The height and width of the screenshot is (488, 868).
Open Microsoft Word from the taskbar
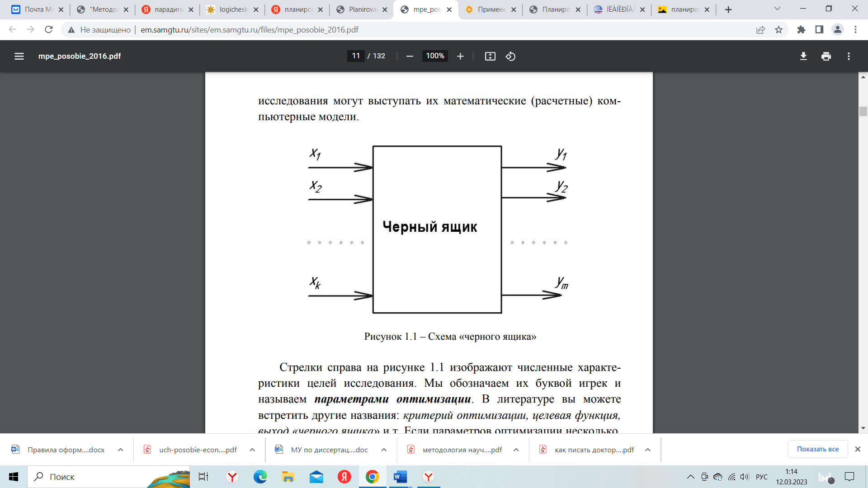[400, 477]
